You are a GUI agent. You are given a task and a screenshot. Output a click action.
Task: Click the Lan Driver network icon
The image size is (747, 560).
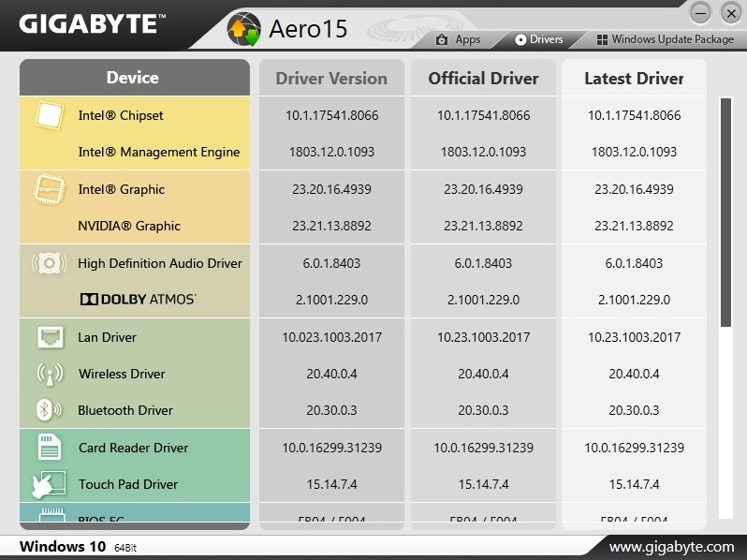[x=49, y=337]
